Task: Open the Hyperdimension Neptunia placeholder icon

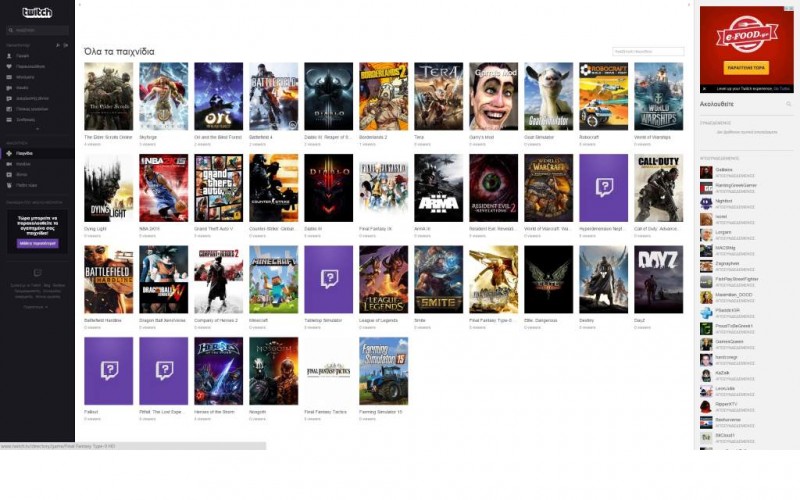Action: 604,188
